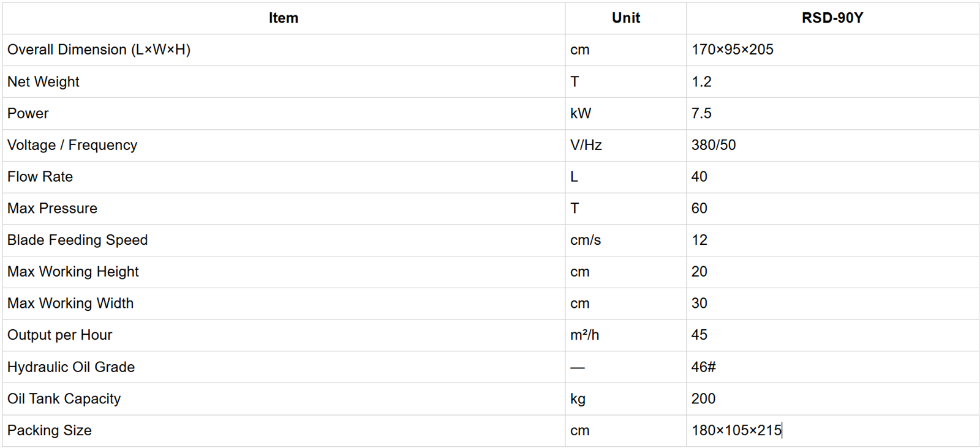Select the "Unit" header cell
Viewport: 980px width, 448px height.
[x=625, y=18]
